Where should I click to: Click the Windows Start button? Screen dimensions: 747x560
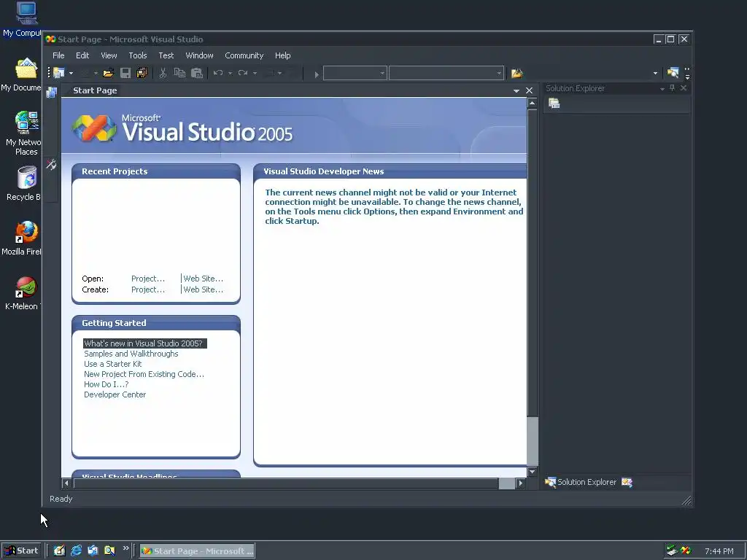pos(22,551)
